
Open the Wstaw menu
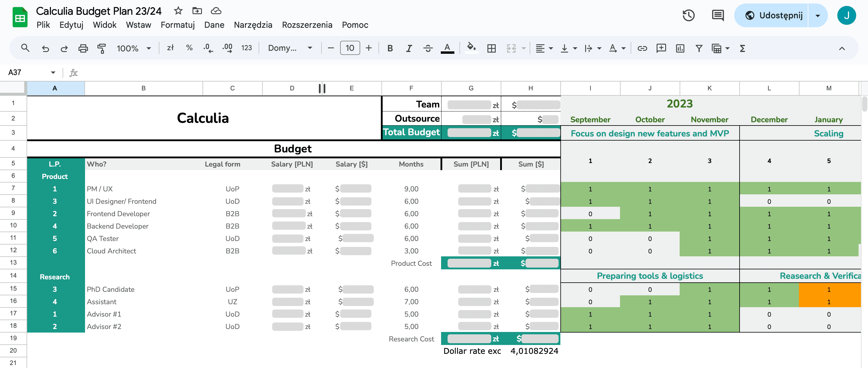tap(138, 25)
